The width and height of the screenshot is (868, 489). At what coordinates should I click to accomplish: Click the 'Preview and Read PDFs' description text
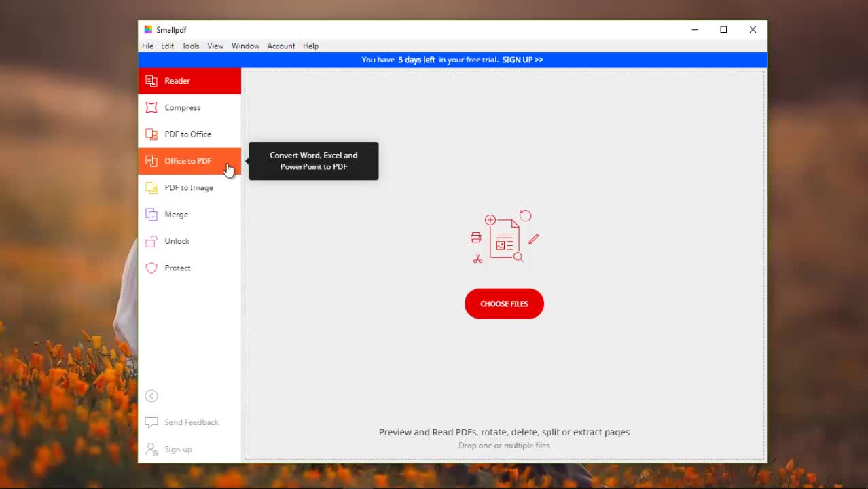[504, 432]
